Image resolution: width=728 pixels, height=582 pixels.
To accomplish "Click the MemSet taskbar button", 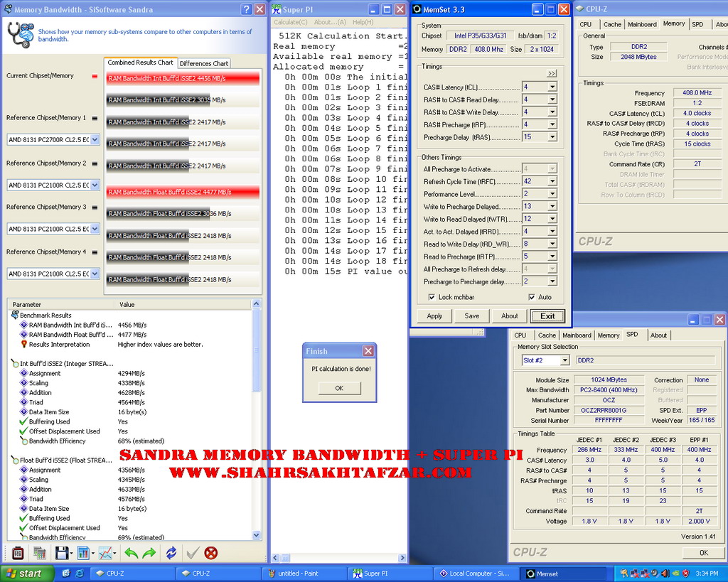I will [562, 573].
